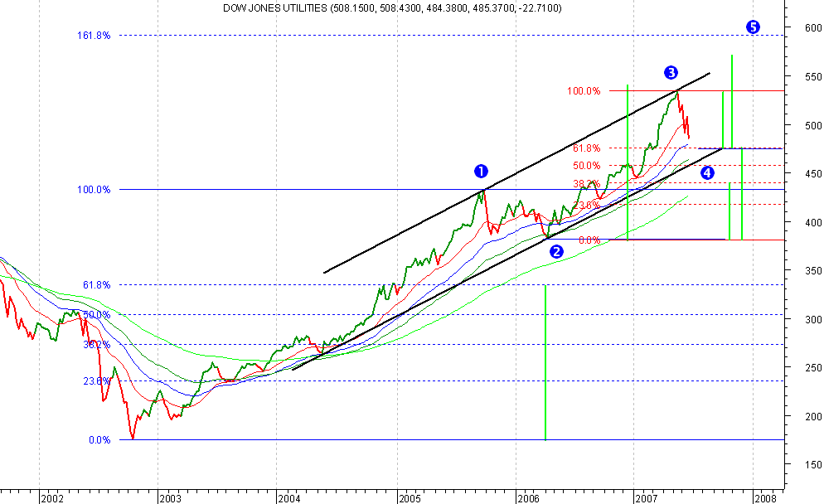
Task: Click the 2002 year label
Action: (x=52, y=498)
